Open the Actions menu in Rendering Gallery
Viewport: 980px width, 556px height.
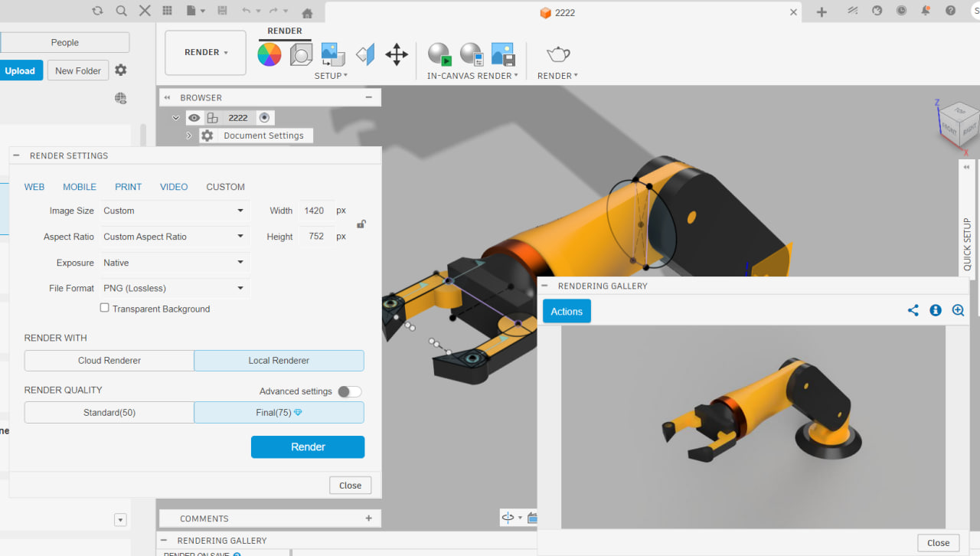pos(567,311)
